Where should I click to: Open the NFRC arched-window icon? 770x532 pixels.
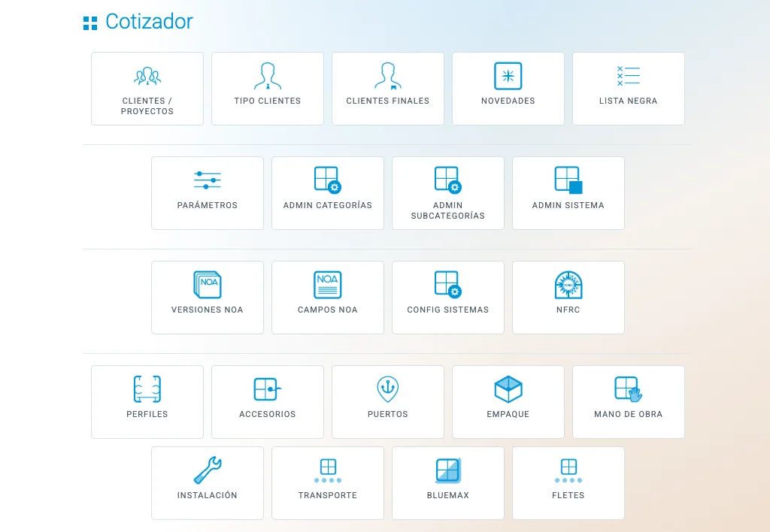[568, 285]
